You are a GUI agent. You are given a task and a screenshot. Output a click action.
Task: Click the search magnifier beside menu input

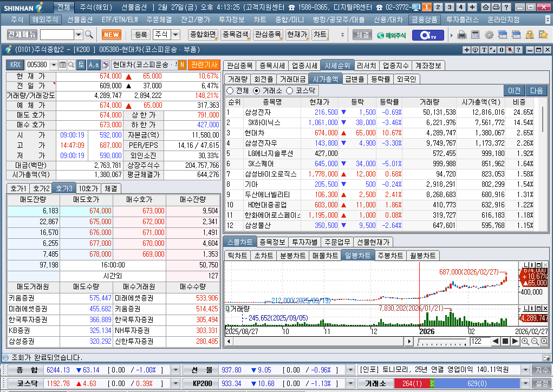(x=89, y=34)
